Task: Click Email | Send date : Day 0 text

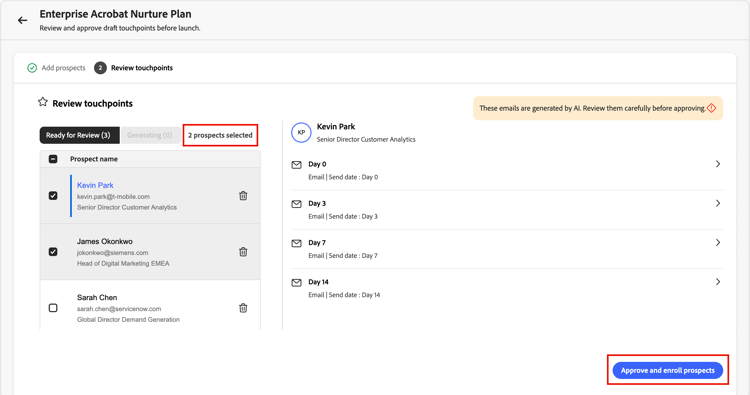Action: 343,177
